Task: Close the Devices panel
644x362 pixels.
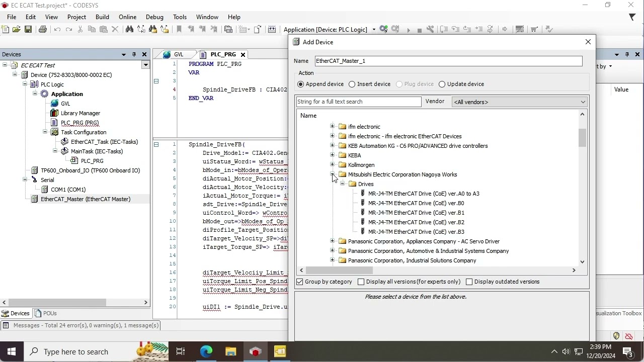Action: 144,54
